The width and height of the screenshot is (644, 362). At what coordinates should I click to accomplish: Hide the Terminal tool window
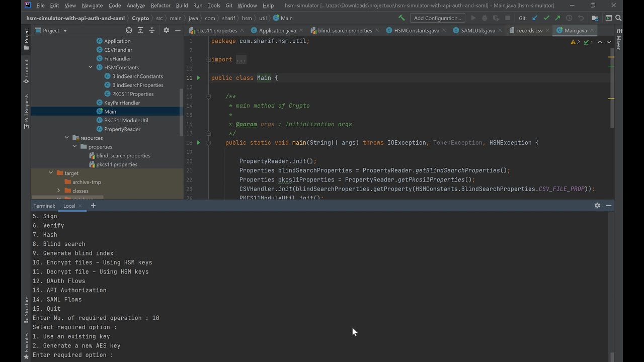[x=609, y=206]
